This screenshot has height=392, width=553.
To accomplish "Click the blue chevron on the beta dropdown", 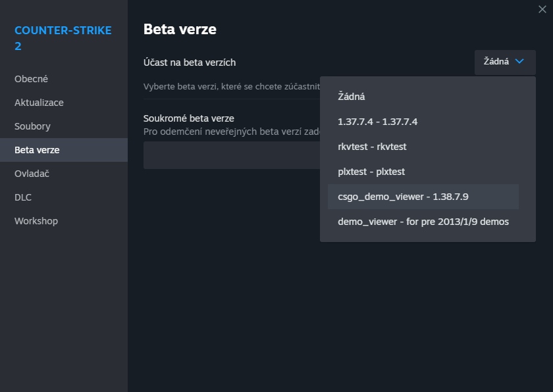I will click(521, 62).
